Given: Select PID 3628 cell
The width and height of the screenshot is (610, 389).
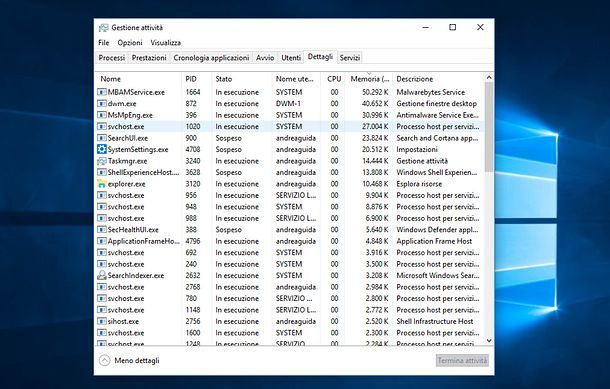Looking at the screenshot, I should pos(193,172).
